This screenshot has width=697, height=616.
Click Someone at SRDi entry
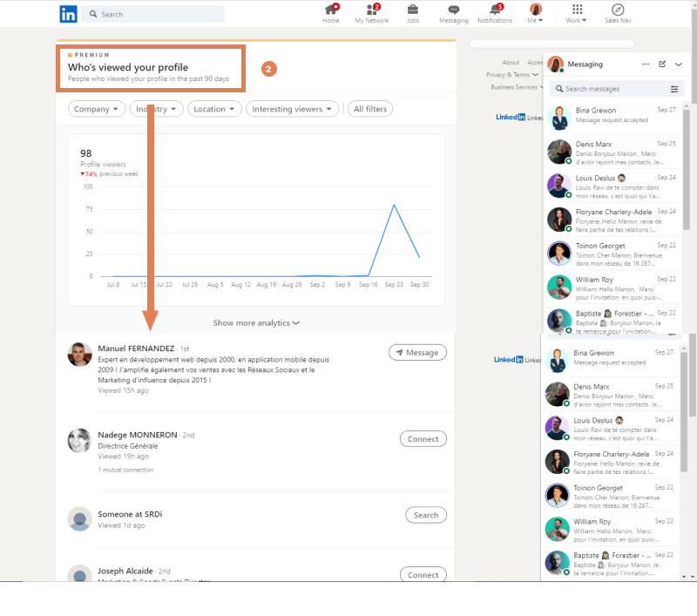point(130,514)
